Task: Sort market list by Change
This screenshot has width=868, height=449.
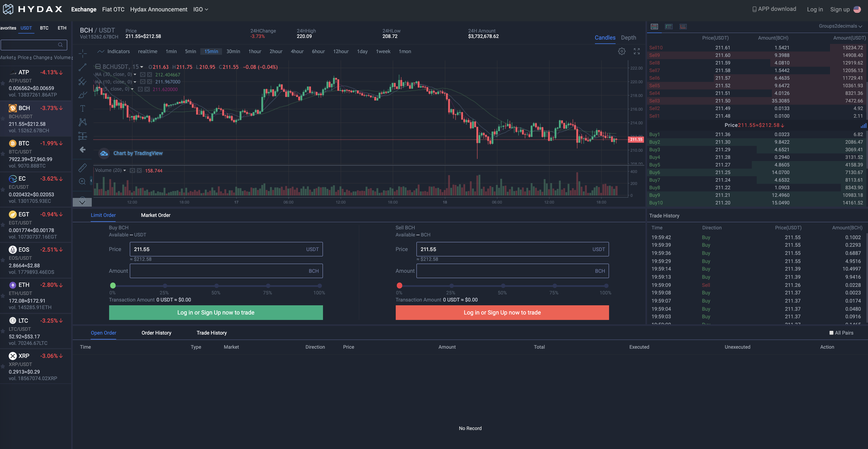Action: coord(42,57)
